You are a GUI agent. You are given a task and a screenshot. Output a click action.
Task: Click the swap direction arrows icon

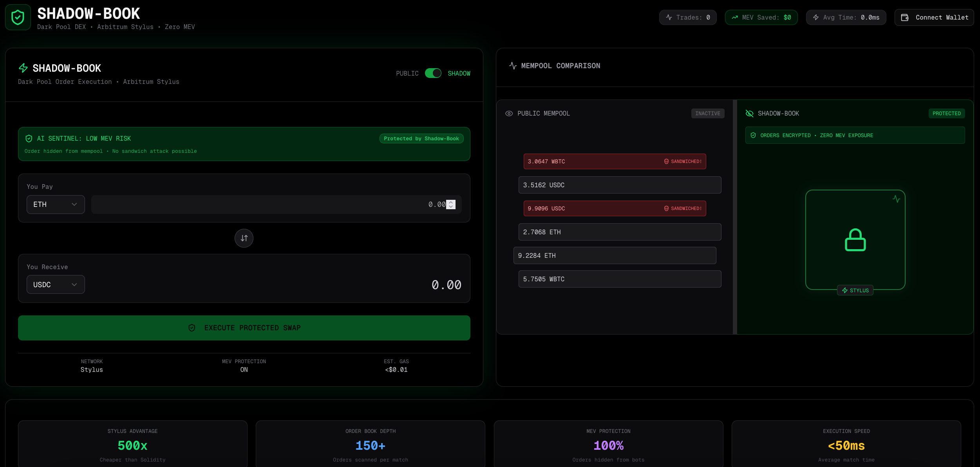coord(244,238)
